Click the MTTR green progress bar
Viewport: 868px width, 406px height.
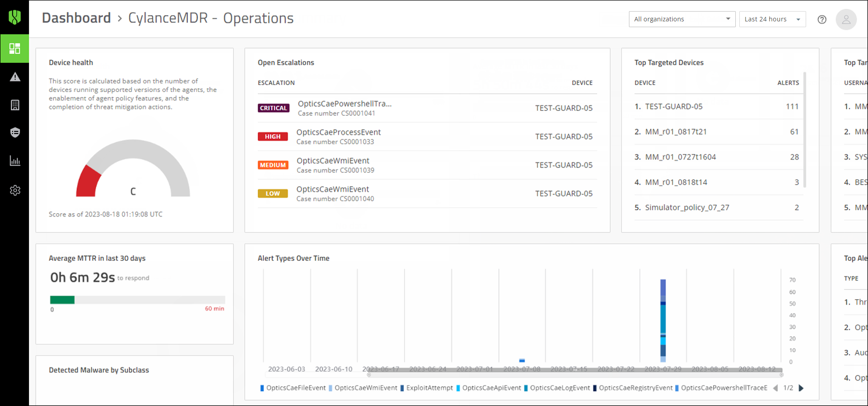62,300
